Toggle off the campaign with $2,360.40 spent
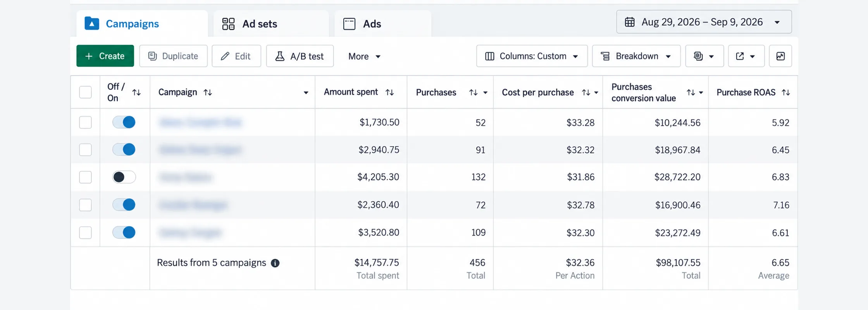This screenshot has height=310, width=868. pyautogui.click(x=124, y=205)
